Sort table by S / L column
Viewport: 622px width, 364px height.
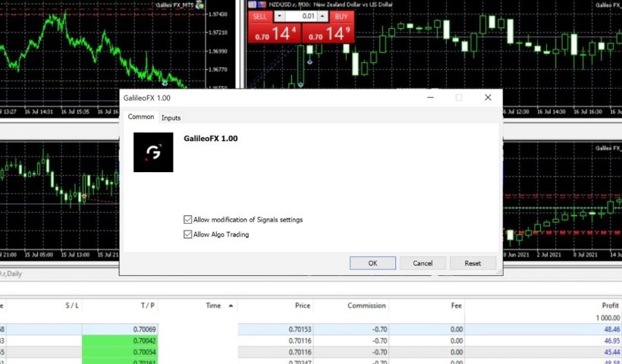pos(72,306)
